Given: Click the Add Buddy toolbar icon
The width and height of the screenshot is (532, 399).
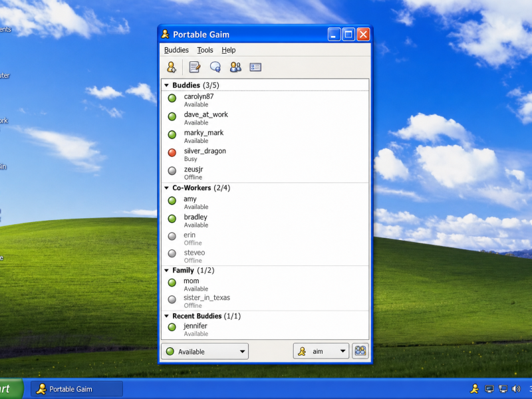Looking at the screenshot, I should tap(172, 67).
